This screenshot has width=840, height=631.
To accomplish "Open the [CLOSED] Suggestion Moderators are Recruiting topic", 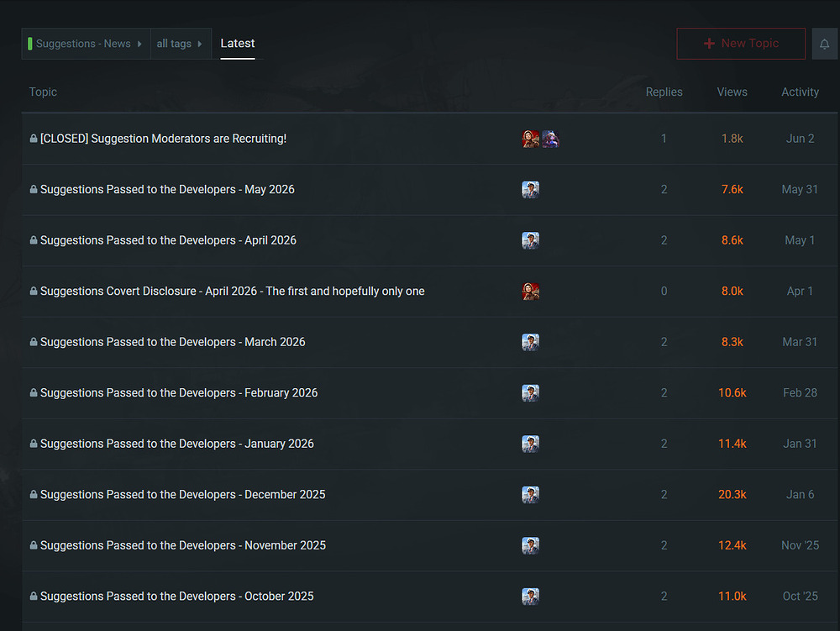I will (164, 138).
